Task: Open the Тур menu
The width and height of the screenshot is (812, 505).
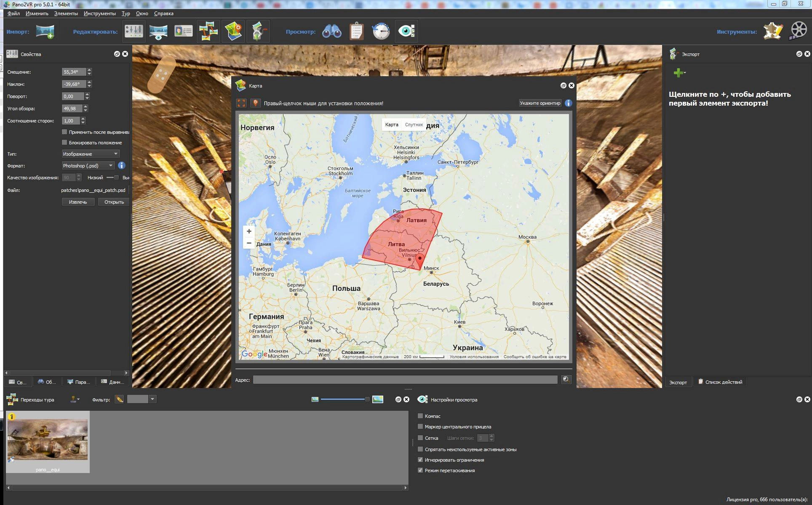Action: coord(126,13)
